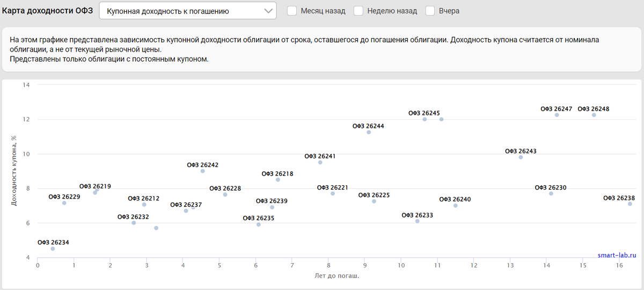Click the dot under ОФЗ 26232
The height and width of the screenshot is (290, 644).
(134, 223)
